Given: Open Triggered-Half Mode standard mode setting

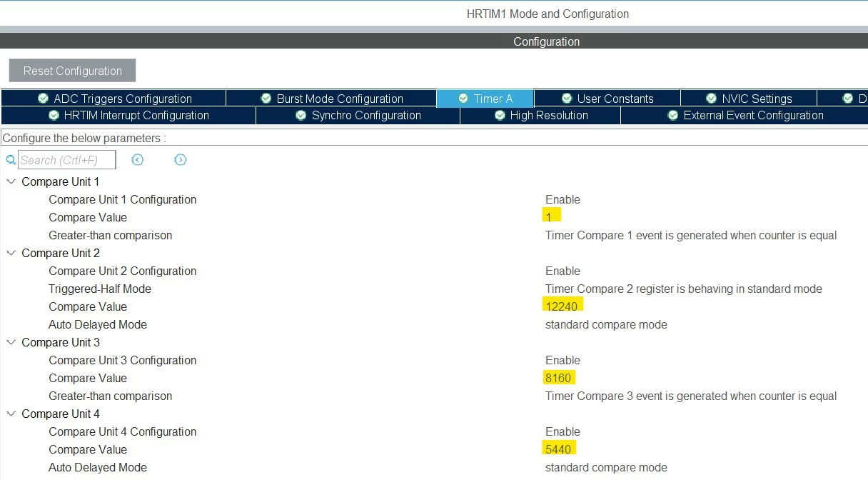Looking at the screenshot, I should click(x=684, y=289).
